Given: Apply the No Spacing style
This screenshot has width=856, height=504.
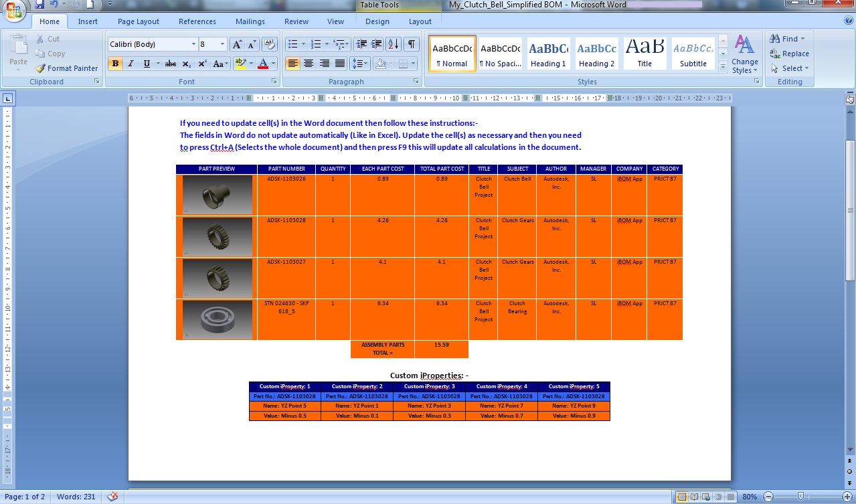Looking at the screenshot, I should [501, 54].
